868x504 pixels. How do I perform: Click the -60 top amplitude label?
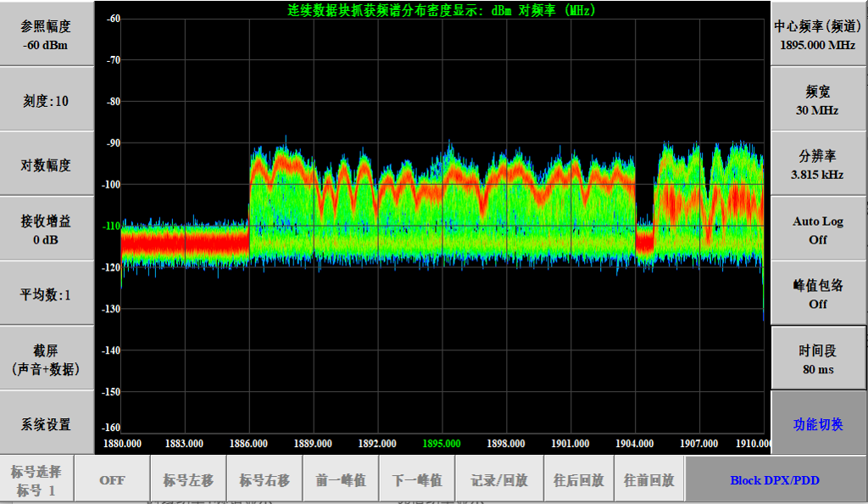[114, 19]
